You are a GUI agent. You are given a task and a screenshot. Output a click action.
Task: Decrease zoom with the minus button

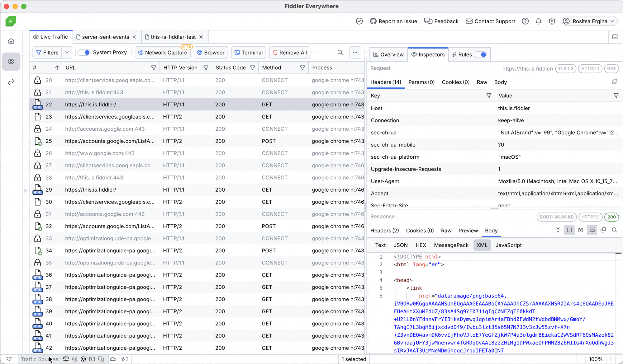pos(581,359)
